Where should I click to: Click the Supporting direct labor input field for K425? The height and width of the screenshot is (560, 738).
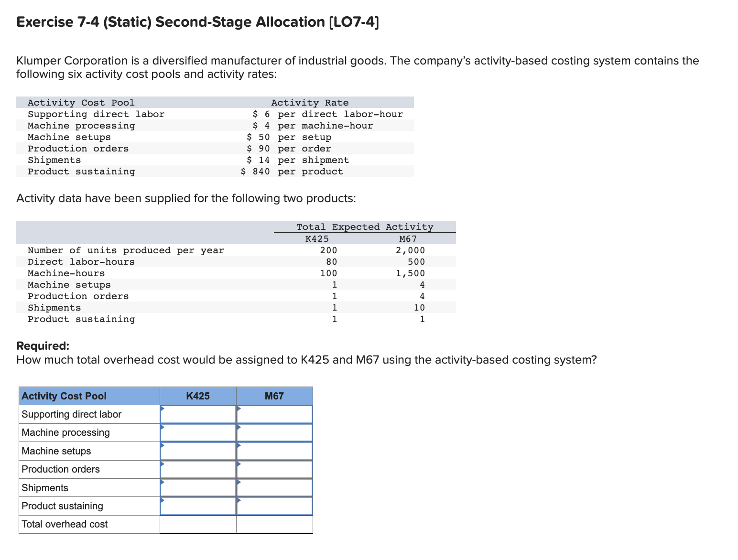pyautogui.click(x=197, y=414)
